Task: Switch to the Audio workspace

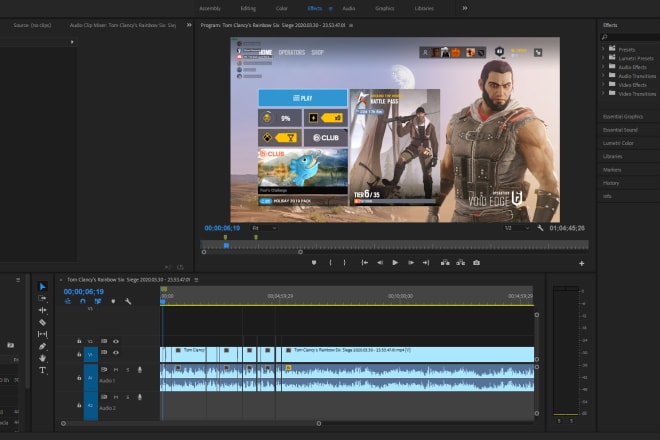Action: pyautogui.click(x=349, y=8)
